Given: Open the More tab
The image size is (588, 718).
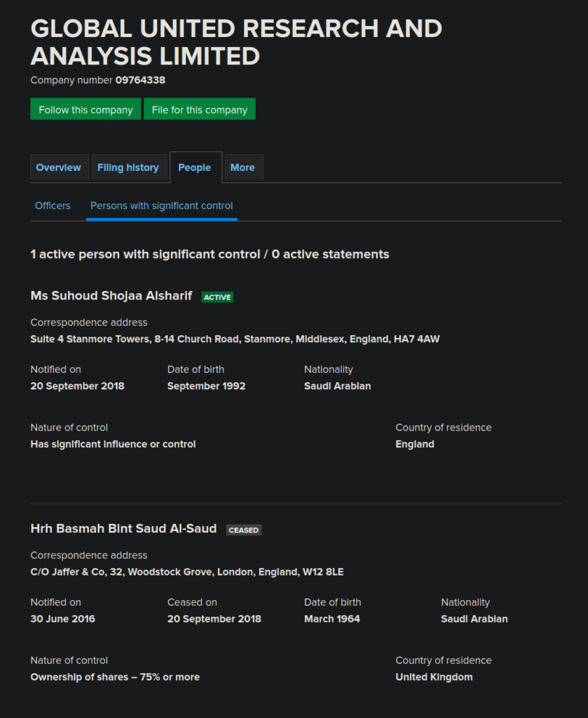Looking at the screenshot, I should [x=242, y=168].
